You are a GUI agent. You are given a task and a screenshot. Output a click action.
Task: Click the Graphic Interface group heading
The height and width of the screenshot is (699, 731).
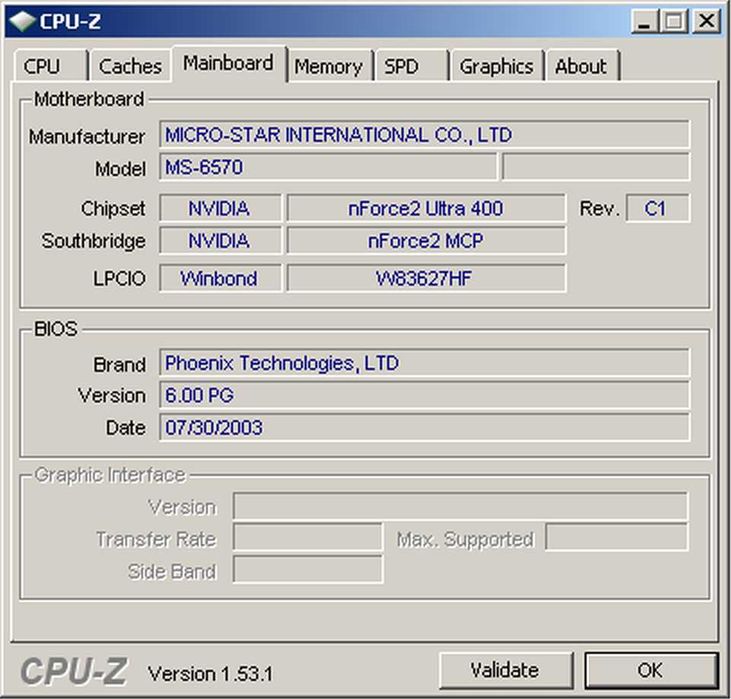[x=110, y=475]
